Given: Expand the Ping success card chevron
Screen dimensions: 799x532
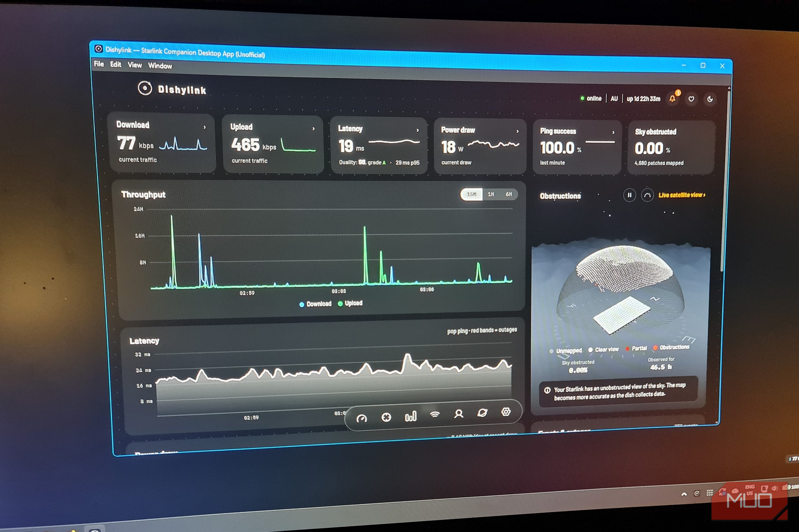Looking at the screenshot, I should pyautogui.click(x=613, y=132).
